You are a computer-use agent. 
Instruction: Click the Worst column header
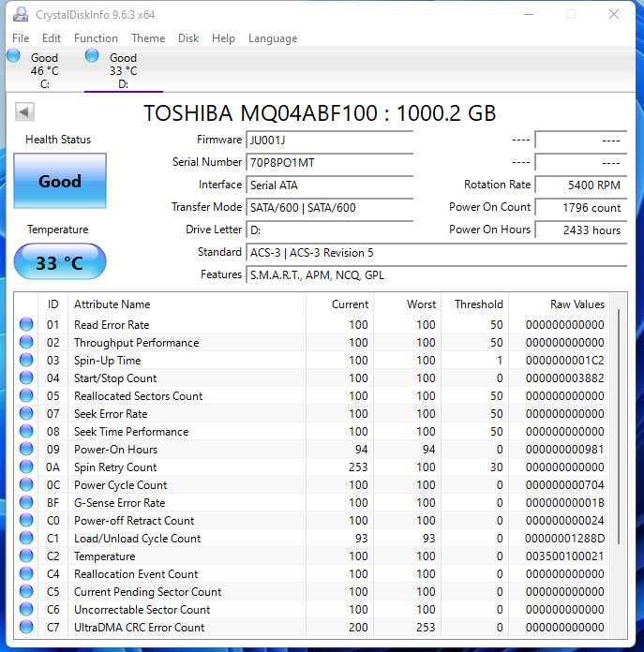[x=407, y=304]
